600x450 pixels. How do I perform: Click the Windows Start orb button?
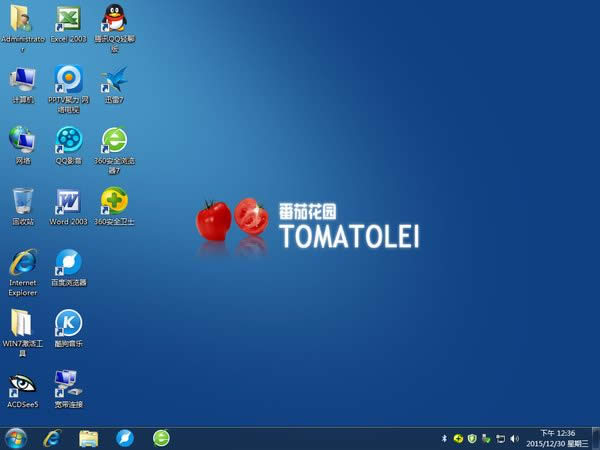(16, 438)
